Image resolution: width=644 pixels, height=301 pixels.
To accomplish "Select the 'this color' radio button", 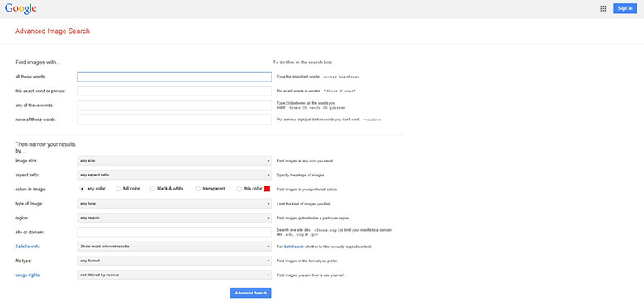I will (x=239, y=189).
